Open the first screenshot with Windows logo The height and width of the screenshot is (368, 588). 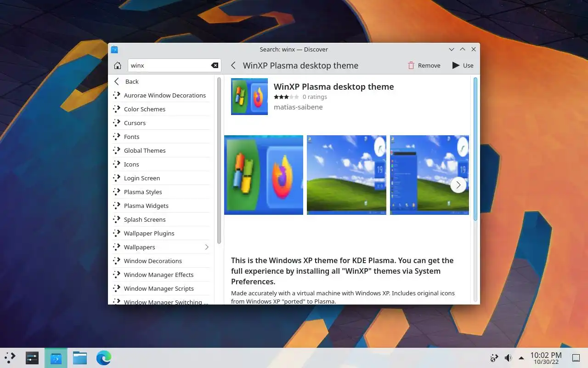(x=264, y=175)
